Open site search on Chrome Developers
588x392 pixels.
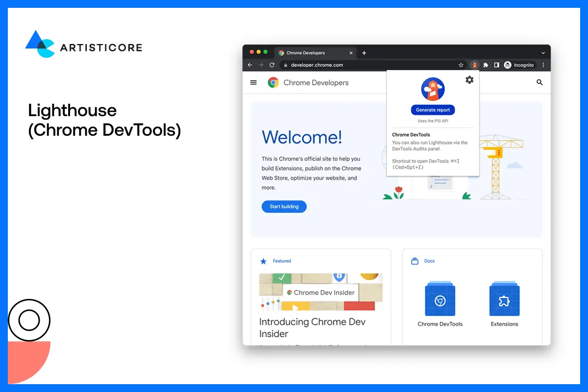(539, 82)
